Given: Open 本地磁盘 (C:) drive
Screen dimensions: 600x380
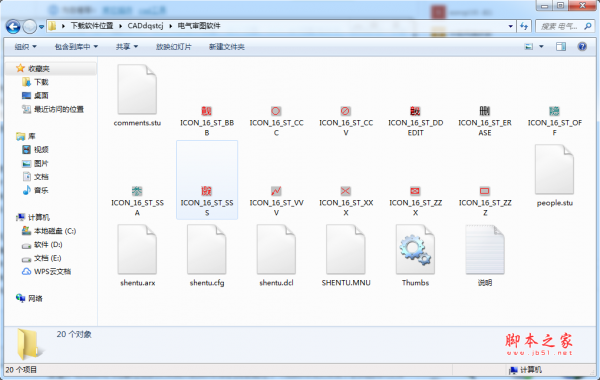Looking at the screenshot, I should pyautogui.click(x=49, y=231).
